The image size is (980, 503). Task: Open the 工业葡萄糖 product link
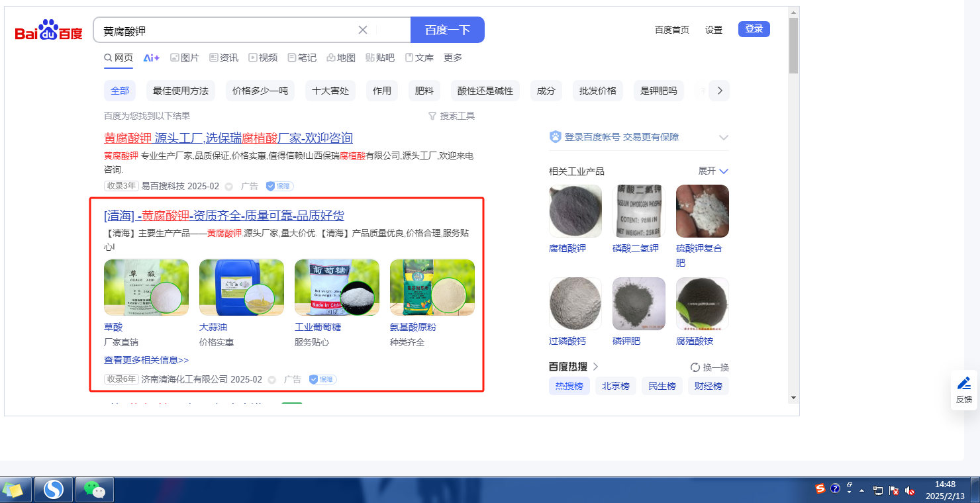318,327
